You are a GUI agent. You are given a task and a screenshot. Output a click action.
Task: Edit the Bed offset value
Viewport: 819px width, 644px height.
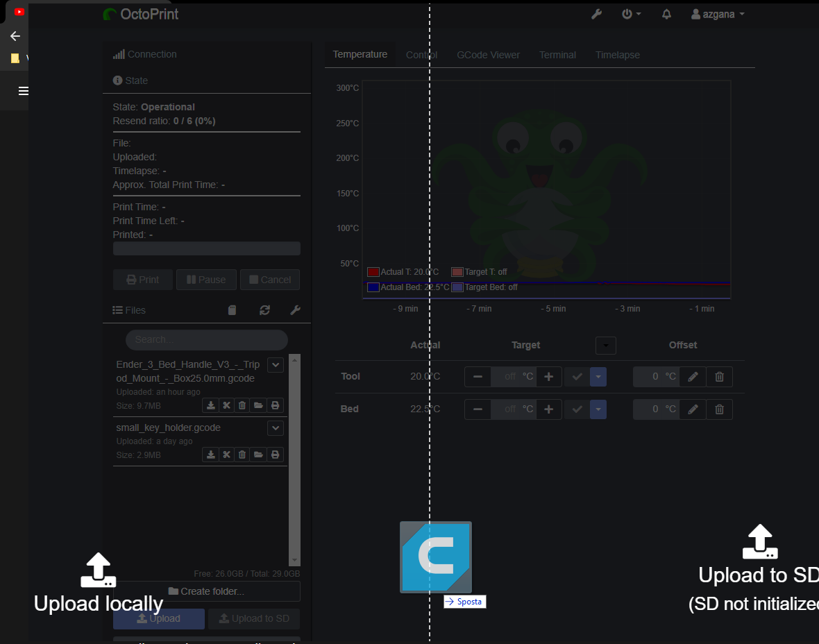click(693, 409)
